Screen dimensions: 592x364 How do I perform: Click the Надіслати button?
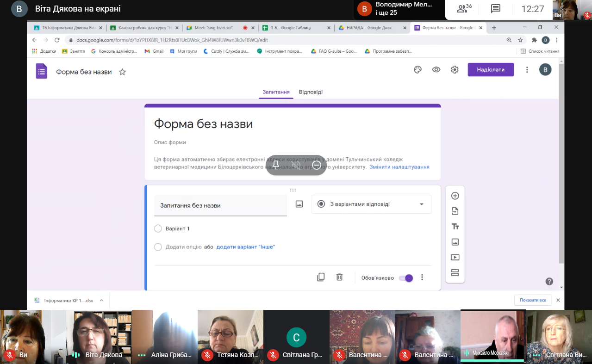tap(491, 70)
